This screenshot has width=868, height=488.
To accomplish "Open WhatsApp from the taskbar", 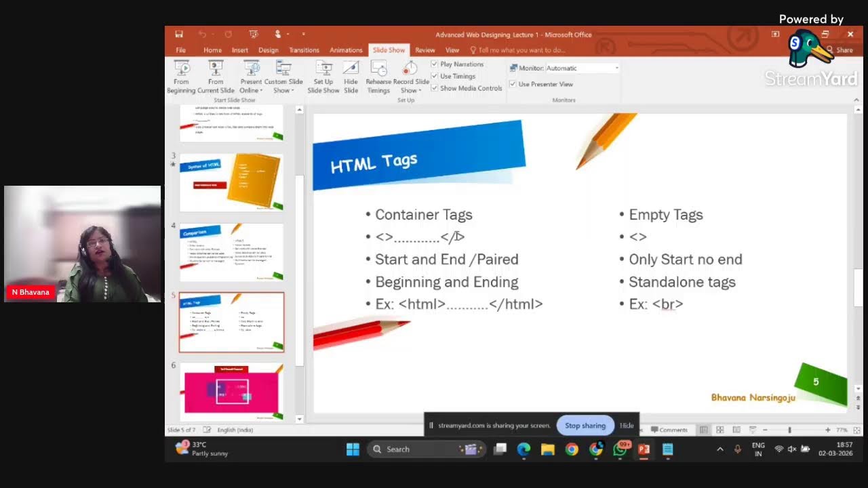I will (x=620, y=449).
